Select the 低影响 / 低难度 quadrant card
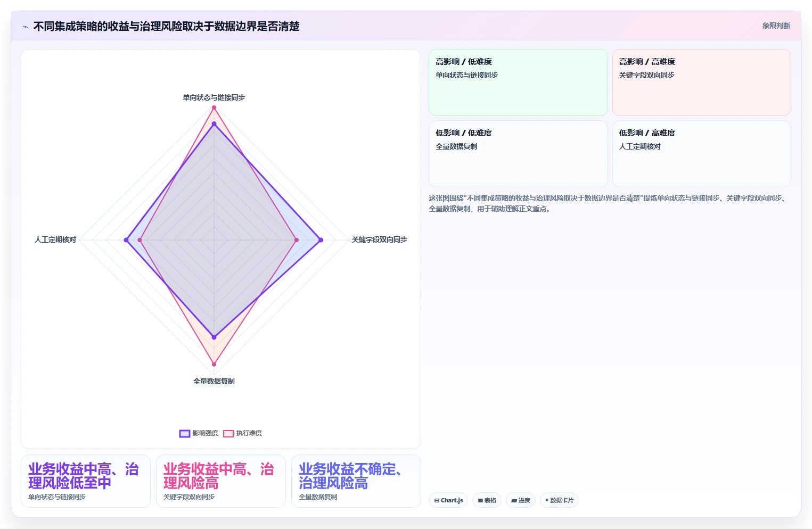Image resolution: width=812 pixels, height=529 pixels. coord(518,154)
